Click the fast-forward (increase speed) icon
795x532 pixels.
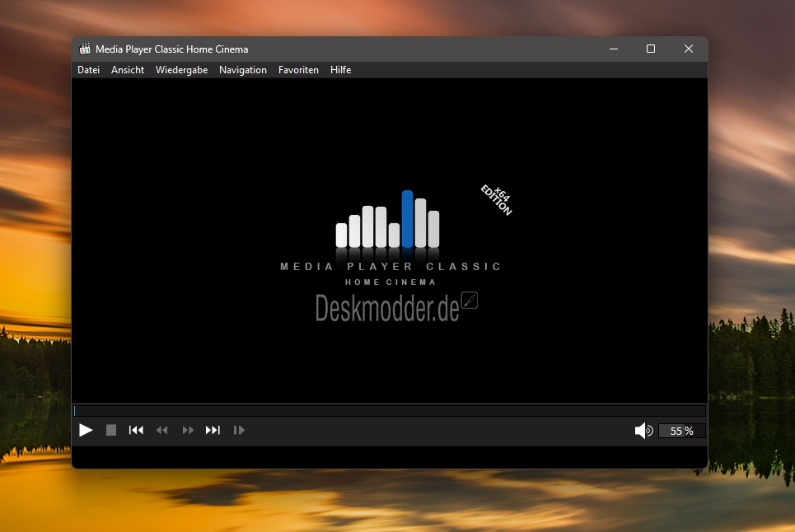click(x=188, y=430)
